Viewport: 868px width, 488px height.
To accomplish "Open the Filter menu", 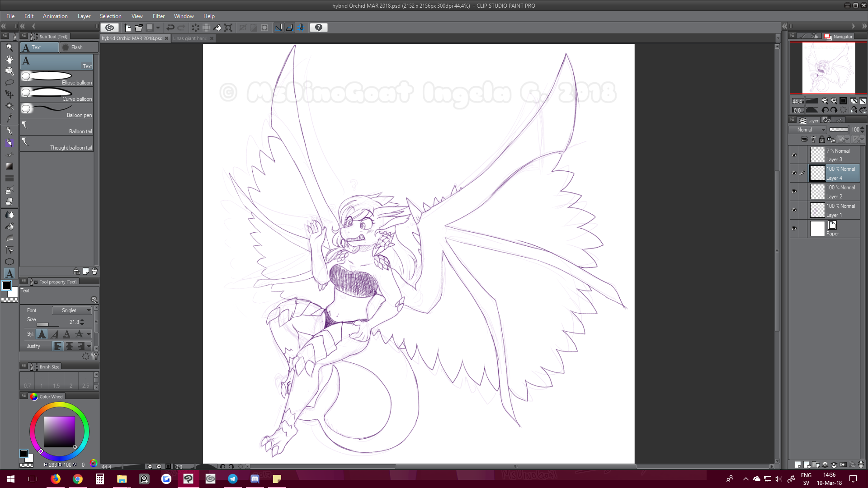I will pyautogui.click(x=158, y=16).
